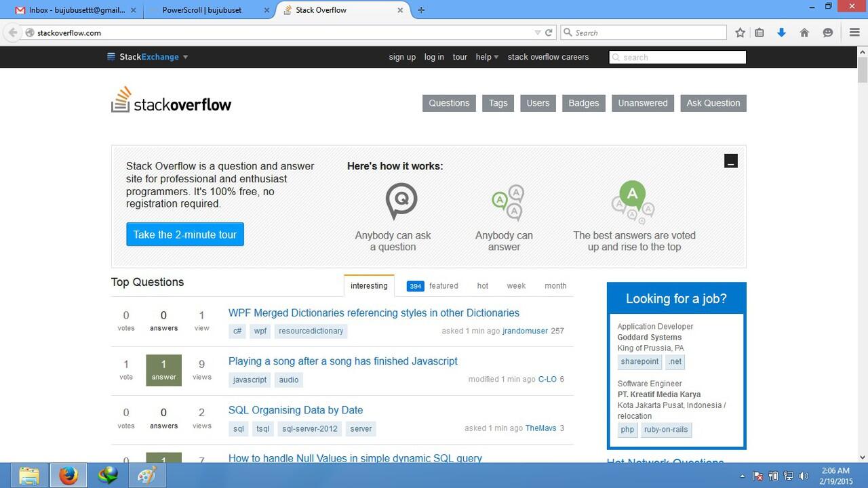This screenshot has height=488, width=868.
Task: Click user TheMavs link
Action: pos(540,428)
